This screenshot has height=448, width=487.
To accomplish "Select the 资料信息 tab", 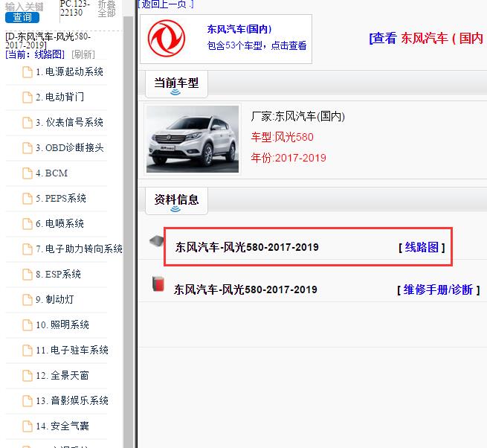I will (176, 201).
